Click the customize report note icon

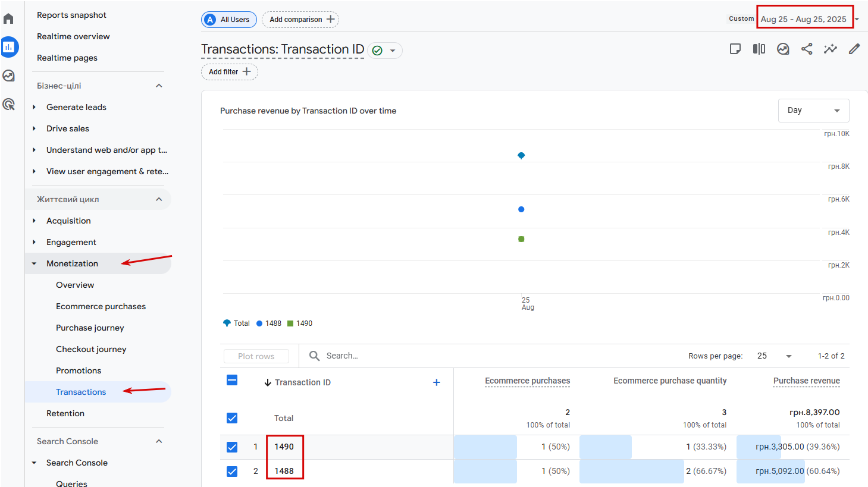[x=735, y=49]
